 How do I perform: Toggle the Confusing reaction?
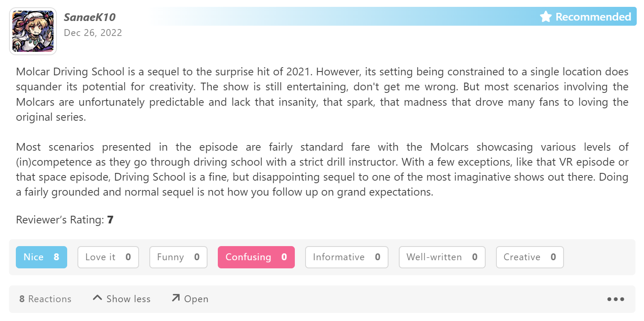click(256, 257)
